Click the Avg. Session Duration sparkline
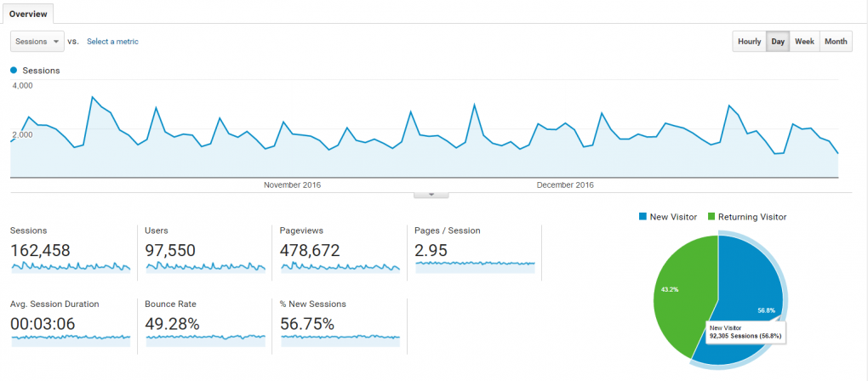This screenshot has height=381, width=868. click(x=71, y=339)
